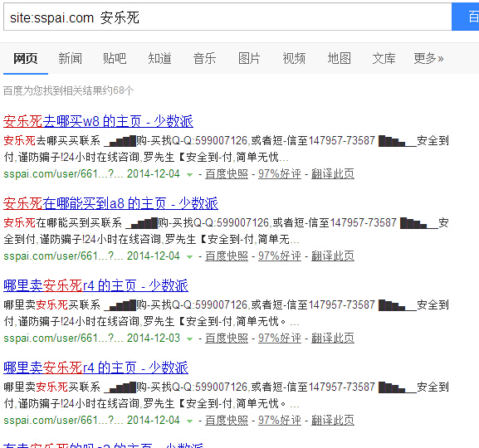Open result titled 安乐死在哪能买到a8 的主页
Screen dimensions: 479x448
pos(110,203)
